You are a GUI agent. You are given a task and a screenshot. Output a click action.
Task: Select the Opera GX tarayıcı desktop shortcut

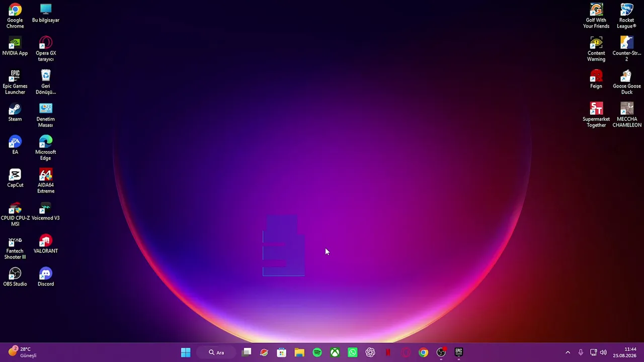point(46,49)
